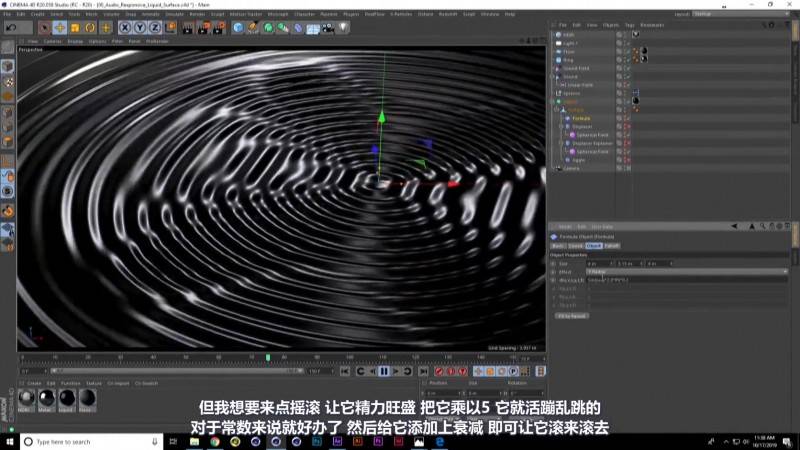The width and height of the screenshot is (800, 450).
Task: Click the Camera object toolbar icon
Action: (329, 27)
